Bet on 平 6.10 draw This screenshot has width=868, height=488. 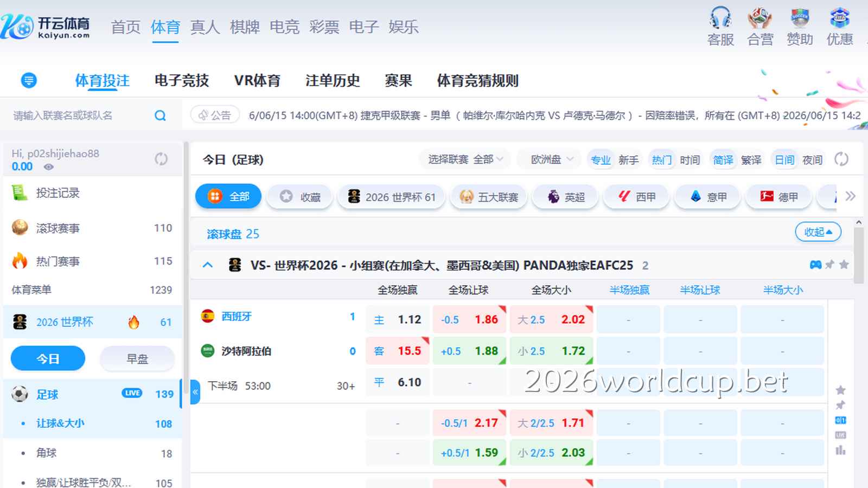(x=398, y=382)
